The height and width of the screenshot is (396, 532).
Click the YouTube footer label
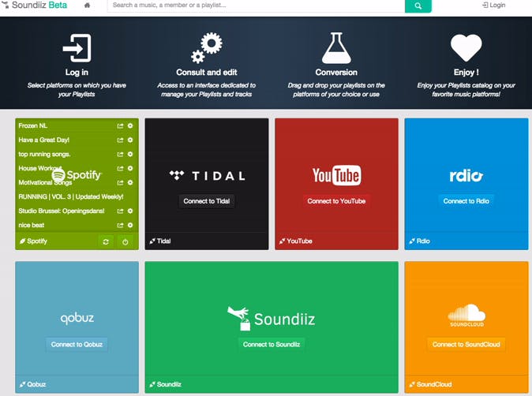(x=295, y=241)
